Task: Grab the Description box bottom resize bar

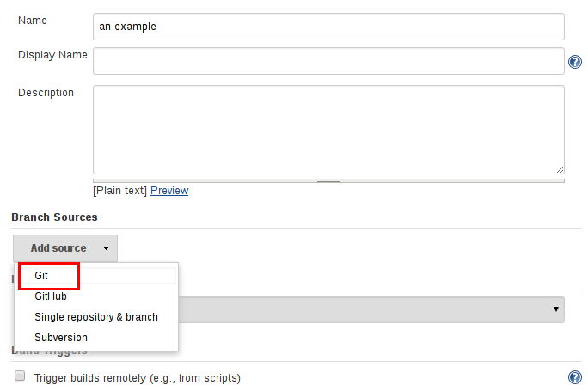Action: 328,180
